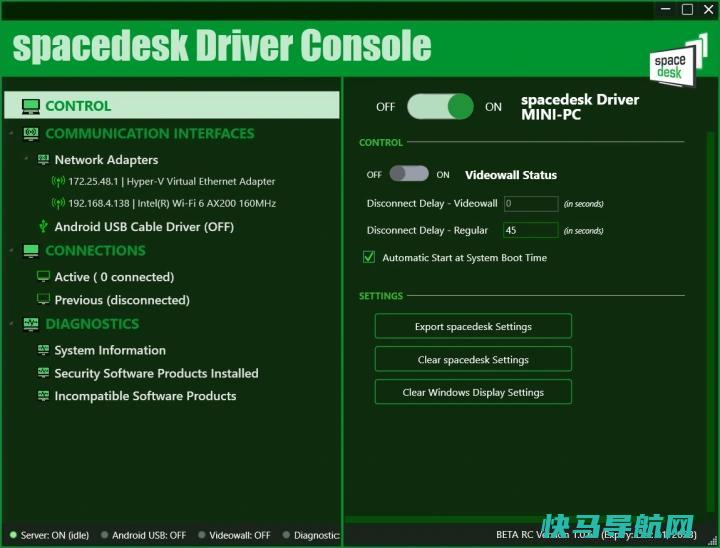
Task: Select the CONTROL menu item
Action: pos(172,106)
